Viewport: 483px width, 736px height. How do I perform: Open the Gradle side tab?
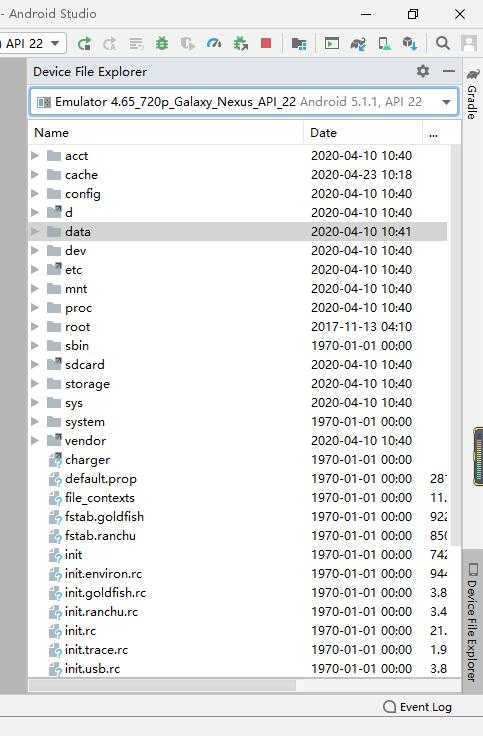(x=472, y=94)
